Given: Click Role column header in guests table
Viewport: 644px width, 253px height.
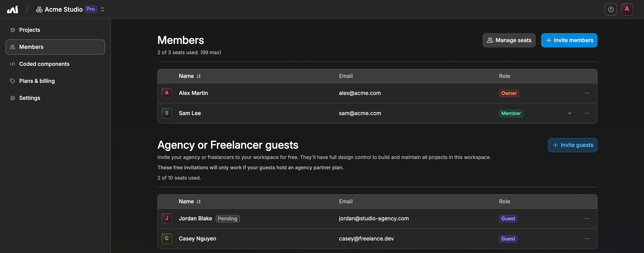Looking at the screenshot, I should tap(504, 202).
